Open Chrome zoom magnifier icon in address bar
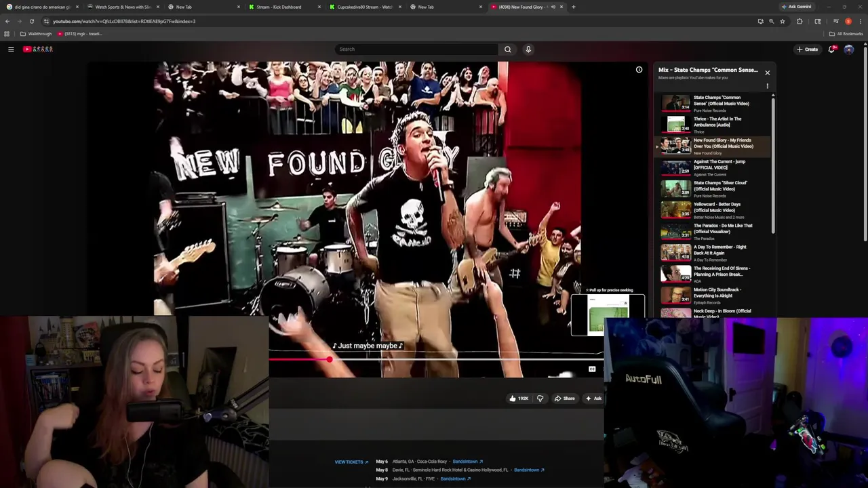This screenshot has width=868, height=488. pyautogui.click(x=771, y=21)
